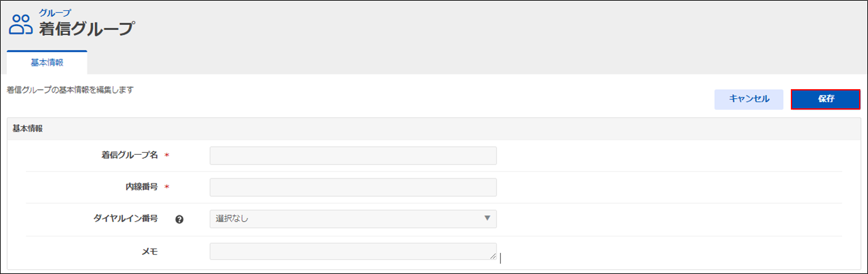Click the メモ textarea resize handle
Screen dimensions: 868x274
(x=492, y=256)
